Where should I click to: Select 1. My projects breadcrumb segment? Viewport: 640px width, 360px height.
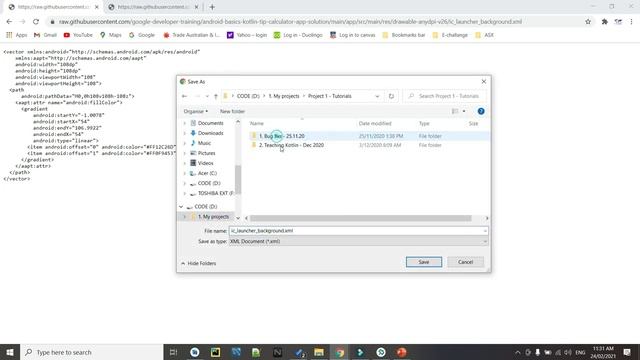[x=284, y=96]
